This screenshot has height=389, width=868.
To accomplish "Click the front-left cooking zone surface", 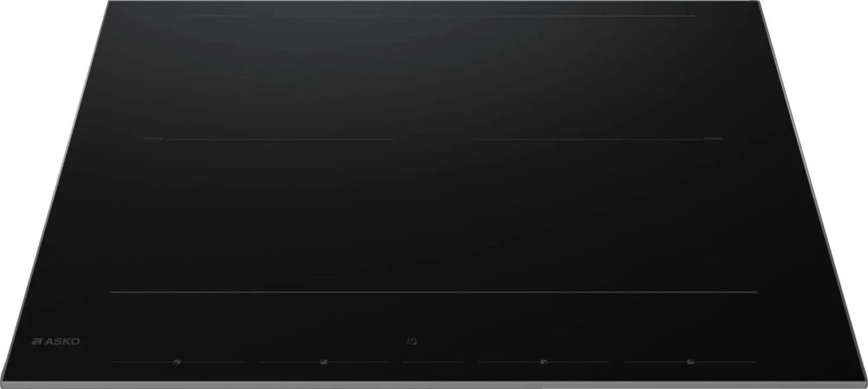I will click(264, 216).
